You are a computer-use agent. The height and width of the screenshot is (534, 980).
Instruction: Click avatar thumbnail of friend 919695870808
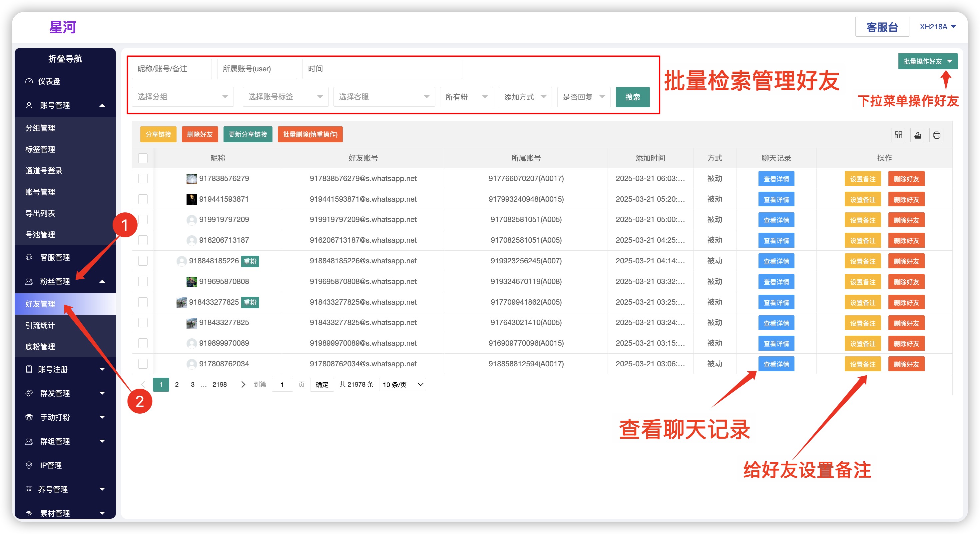pos(191,282)
